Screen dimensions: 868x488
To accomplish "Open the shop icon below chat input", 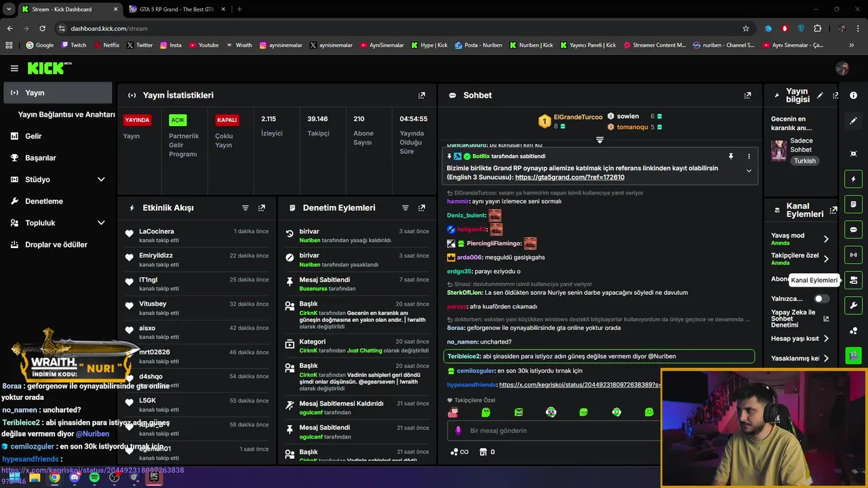I will click(x=484, y=452).
